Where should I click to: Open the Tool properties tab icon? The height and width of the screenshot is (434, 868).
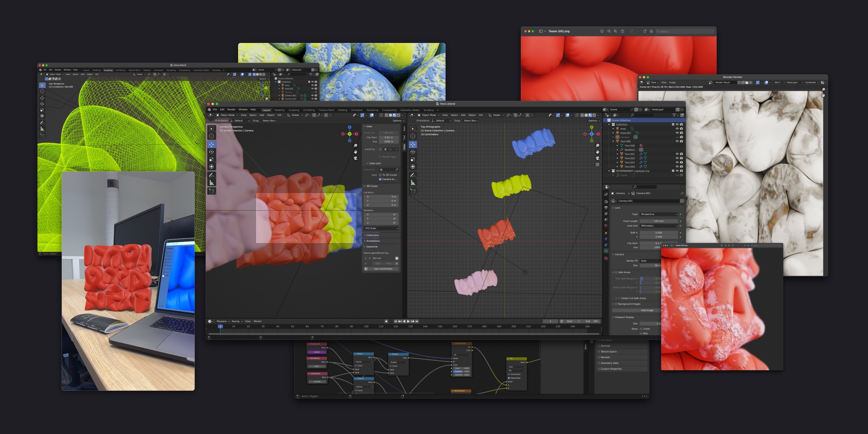coord(606,194)
